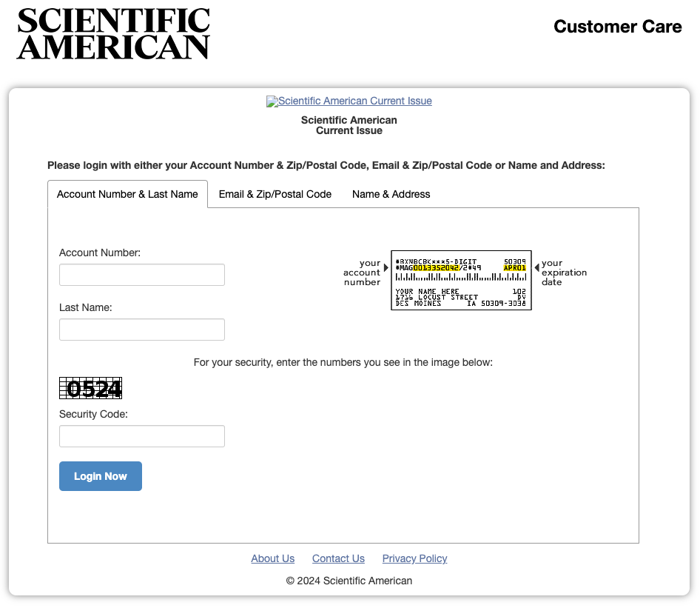This screenshot has height=608, width=700.
Task: Click the Customer Care heading
Action: tap(617, 27)
